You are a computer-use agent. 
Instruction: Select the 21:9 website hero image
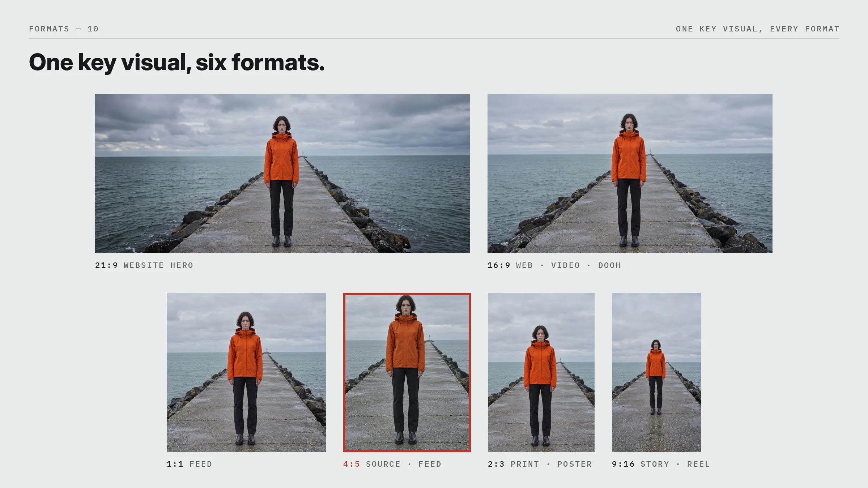click(282, 174)
